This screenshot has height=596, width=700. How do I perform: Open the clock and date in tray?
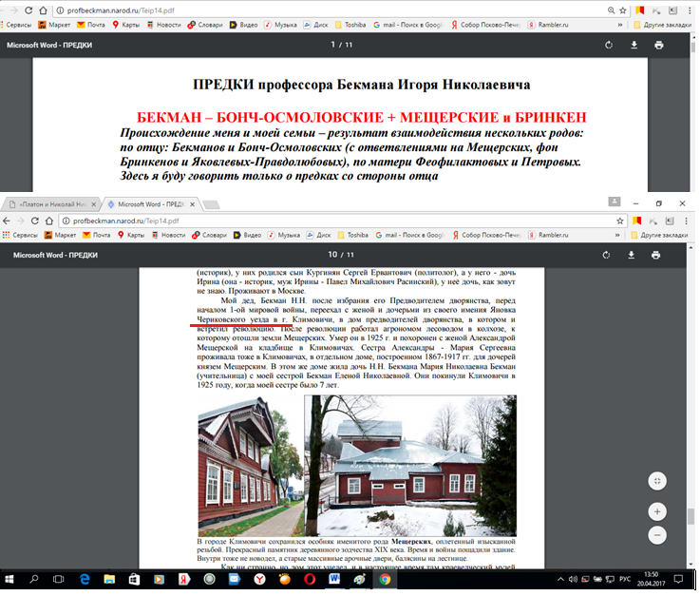(x=652, y=580)
